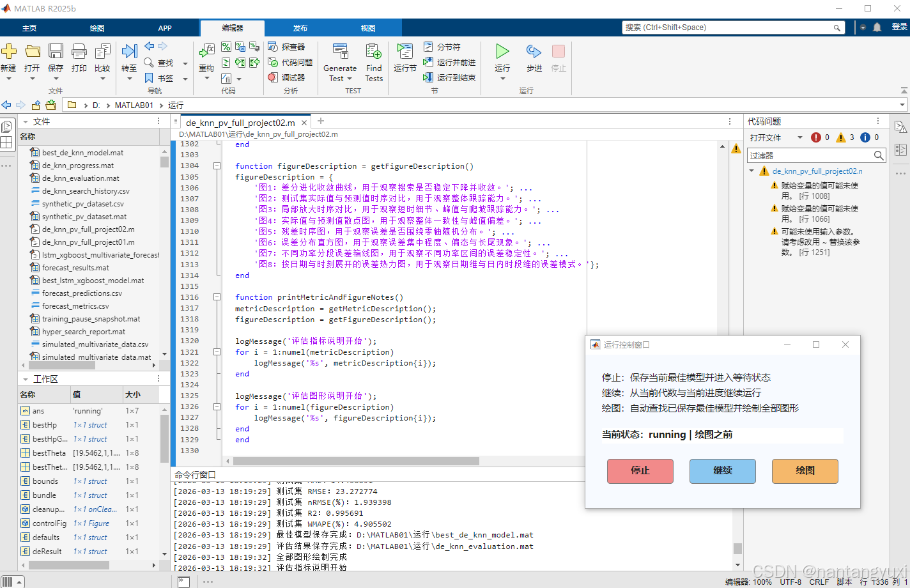Click the notification bell icon
910x588 pixels.
[x=877, y=27]
